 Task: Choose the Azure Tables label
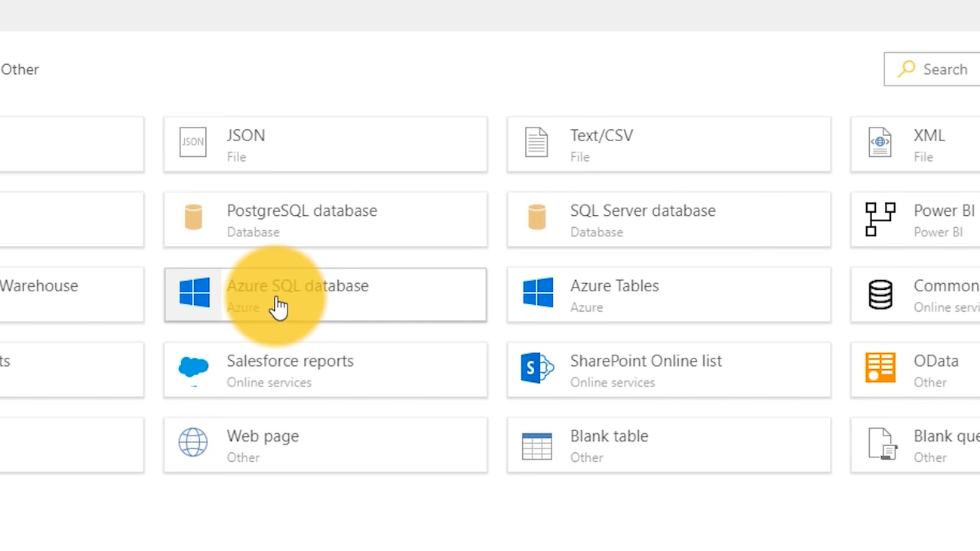click(614, 286)
